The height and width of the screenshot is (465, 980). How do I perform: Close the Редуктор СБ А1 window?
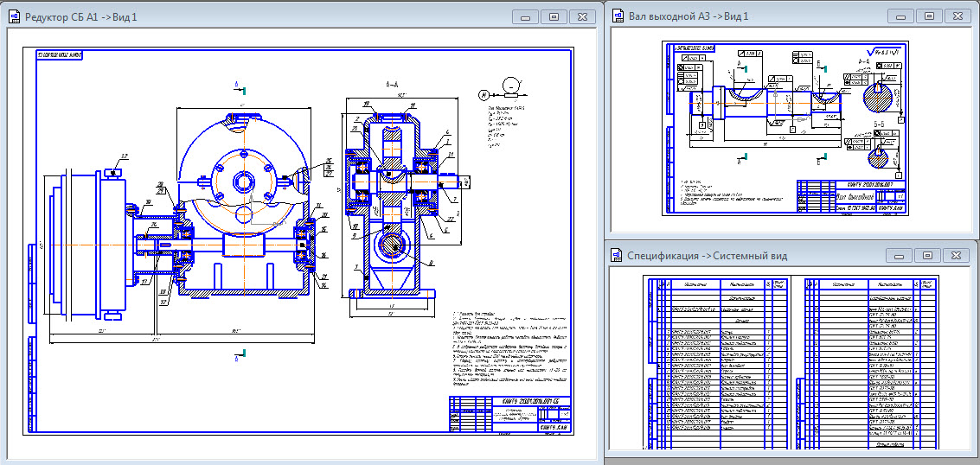click(582, 17)
